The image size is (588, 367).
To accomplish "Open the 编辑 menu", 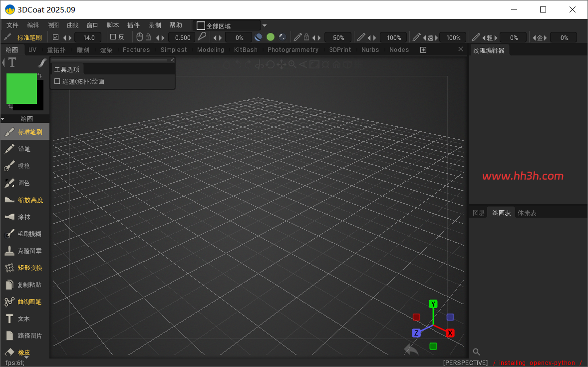I will click(33, 25).
